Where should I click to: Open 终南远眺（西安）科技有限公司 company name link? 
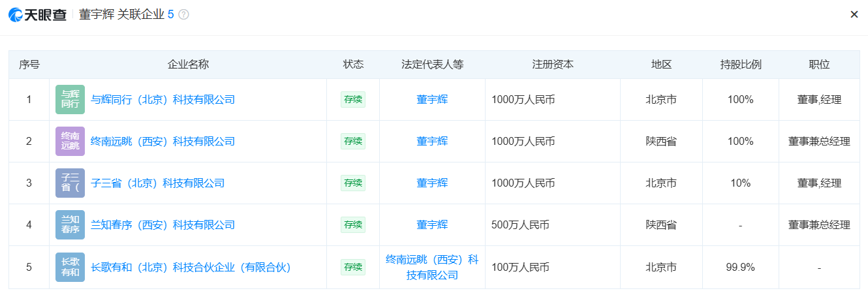point(163,142)
